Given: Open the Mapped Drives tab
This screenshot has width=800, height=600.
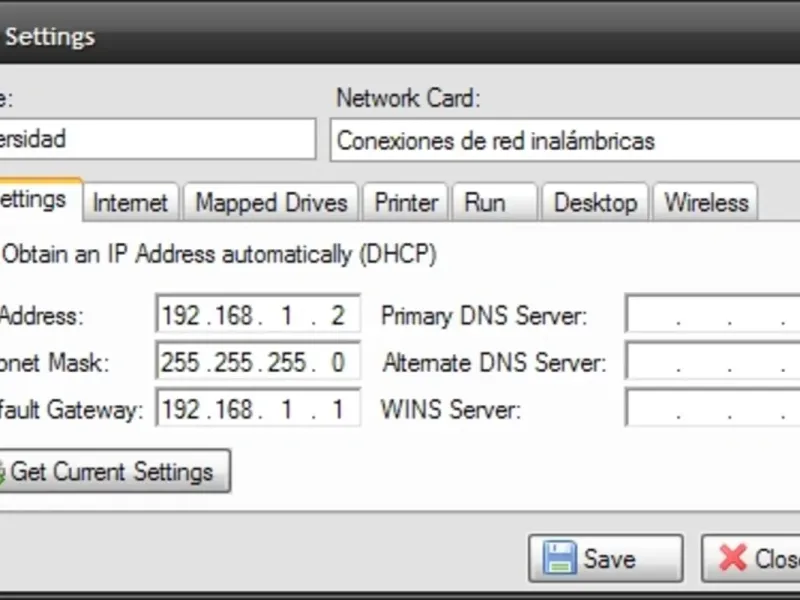Looking at the screenshot, I should tap(271, 203).
